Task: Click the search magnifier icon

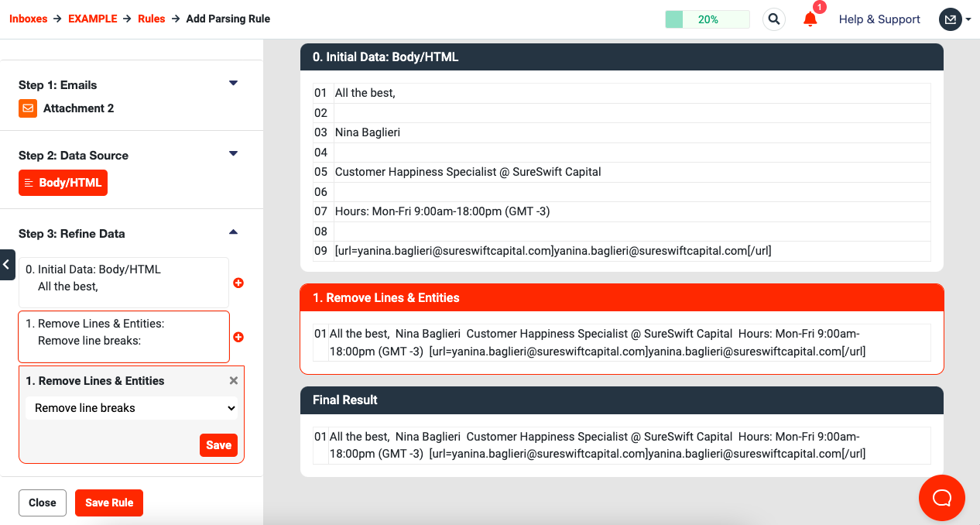Action: [773, 19]
